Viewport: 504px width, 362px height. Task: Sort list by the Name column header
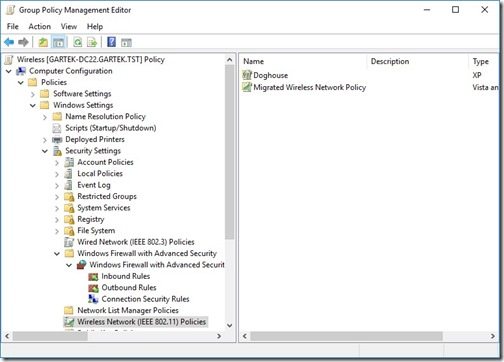[x=303, y=61]
